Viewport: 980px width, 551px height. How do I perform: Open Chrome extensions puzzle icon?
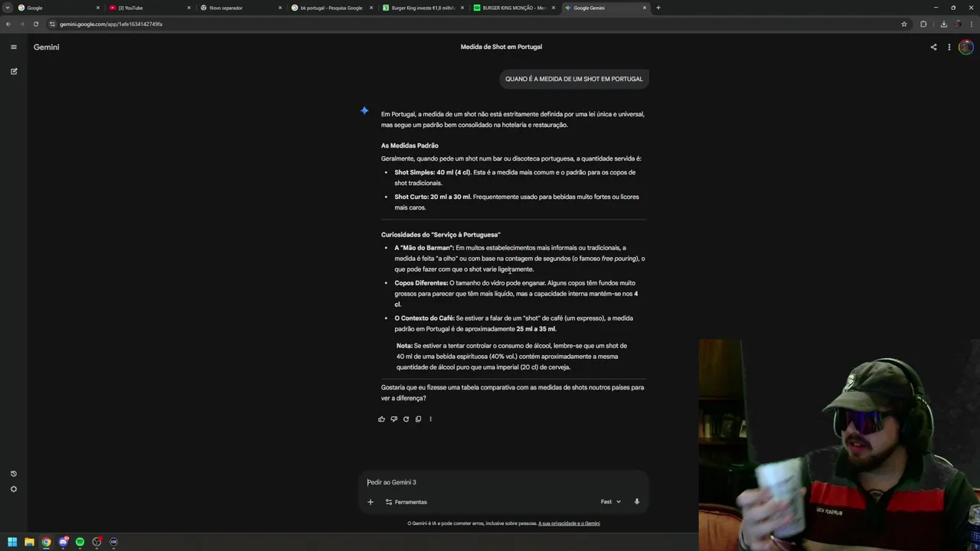tap(923, 24)
